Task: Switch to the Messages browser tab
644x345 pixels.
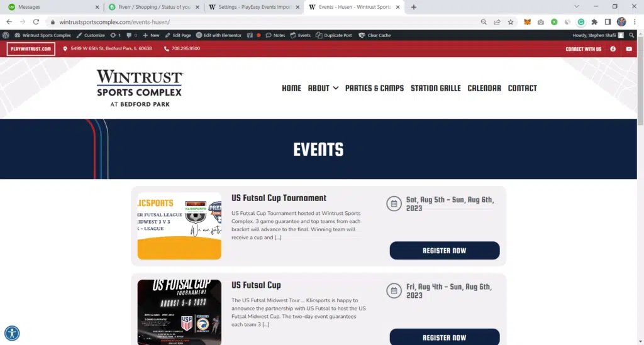Action: 50,7
